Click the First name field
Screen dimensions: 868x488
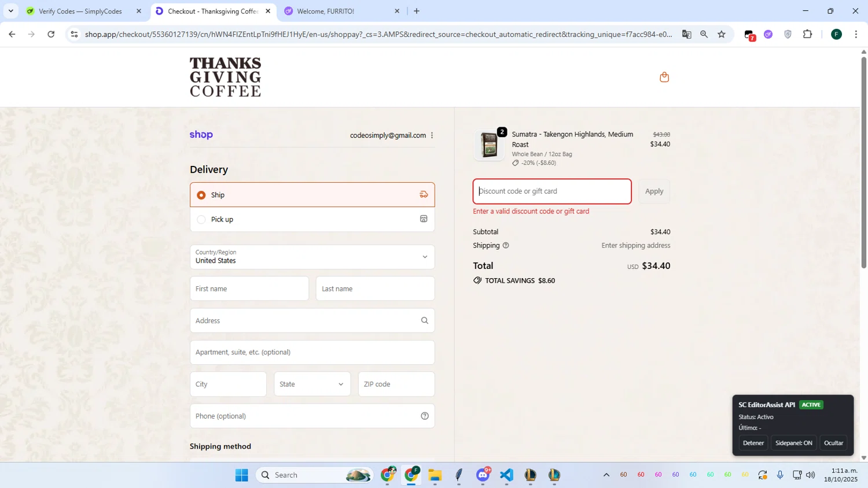pos(249,289)
